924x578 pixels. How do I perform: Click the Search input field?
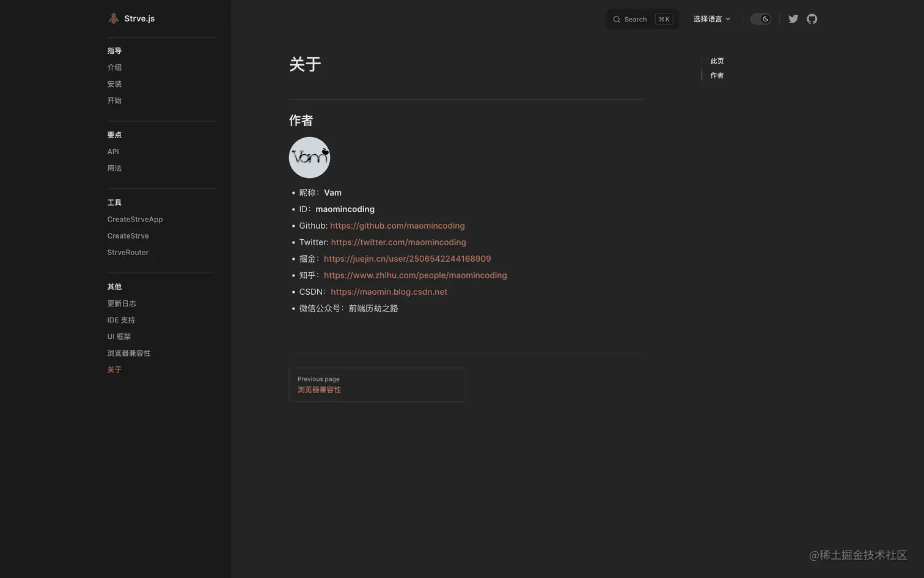[643, 19]
